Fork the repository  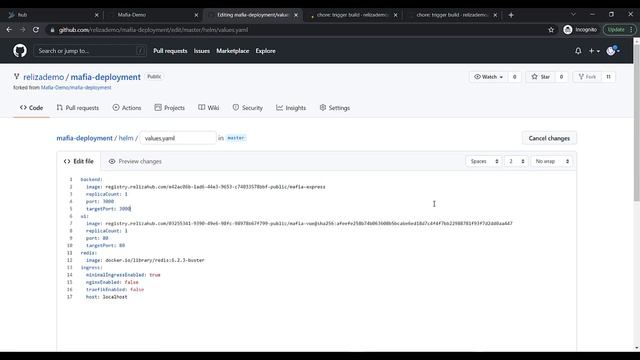[587, 77]
